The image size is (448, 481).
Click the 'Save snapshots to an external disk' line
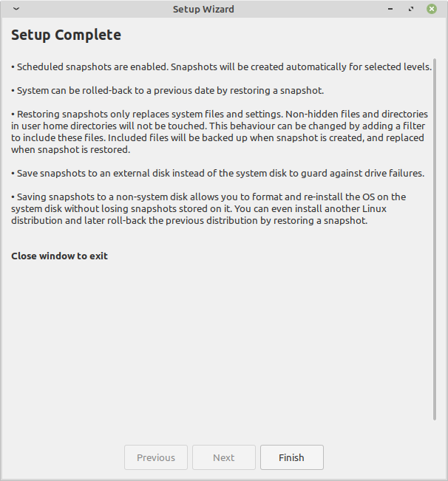click(218, 174)
